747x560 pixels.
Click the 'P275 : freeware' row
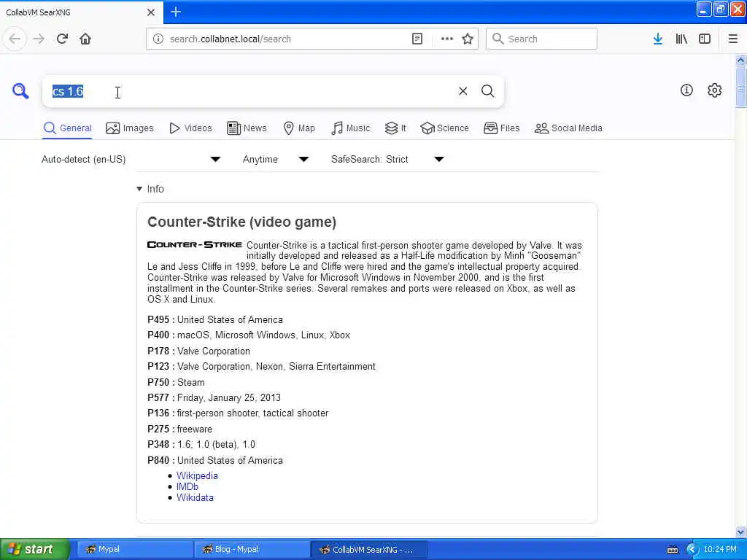pyautogui.click(x=179, y=429)
